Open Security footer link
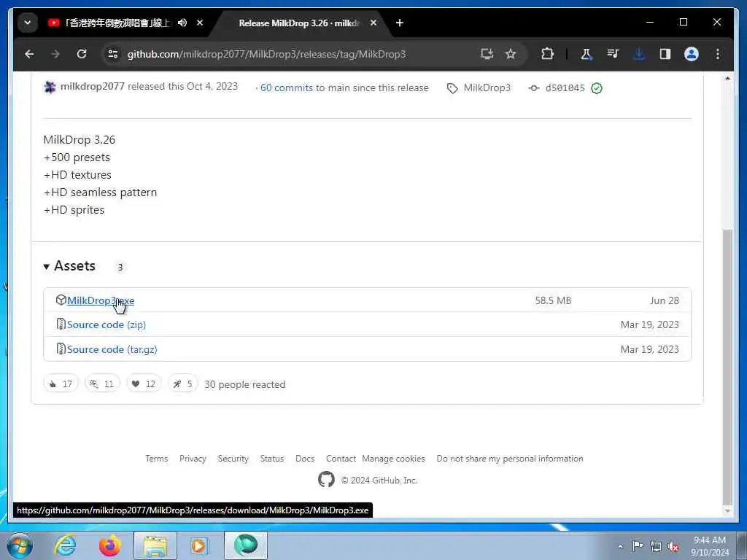The image size is (747, 560). click(233, 459)
